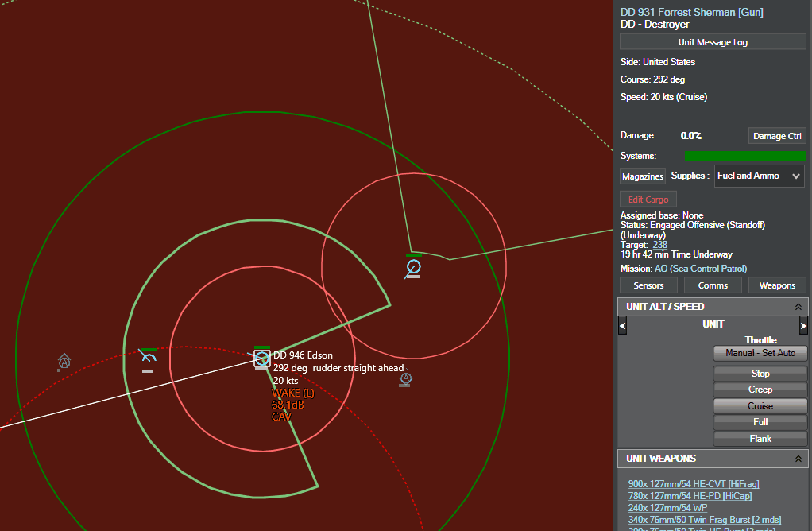This screenshot has height=531, width=812.
Task: Go to next unit with right arrow
Action: (x=803, y=326)
